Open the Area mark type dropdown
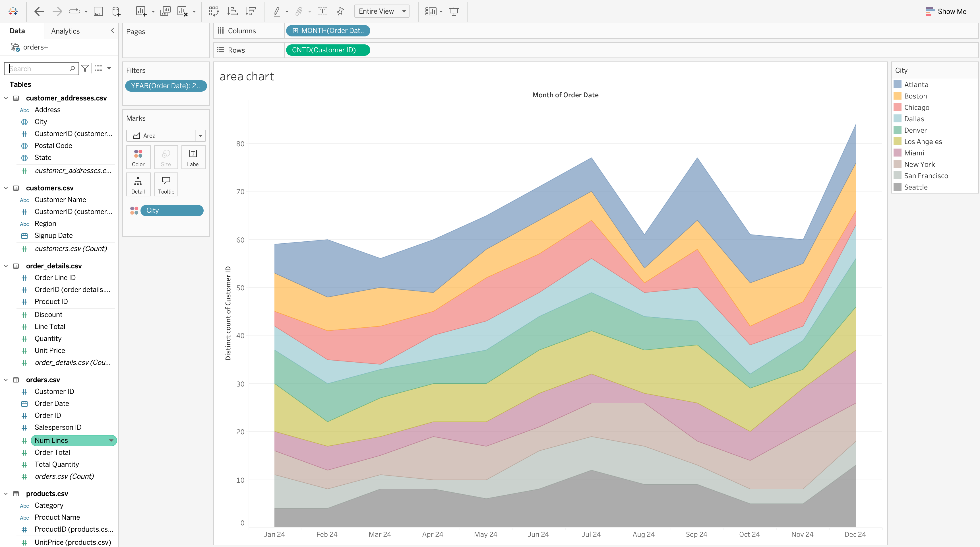 click(x=200, y=136)
